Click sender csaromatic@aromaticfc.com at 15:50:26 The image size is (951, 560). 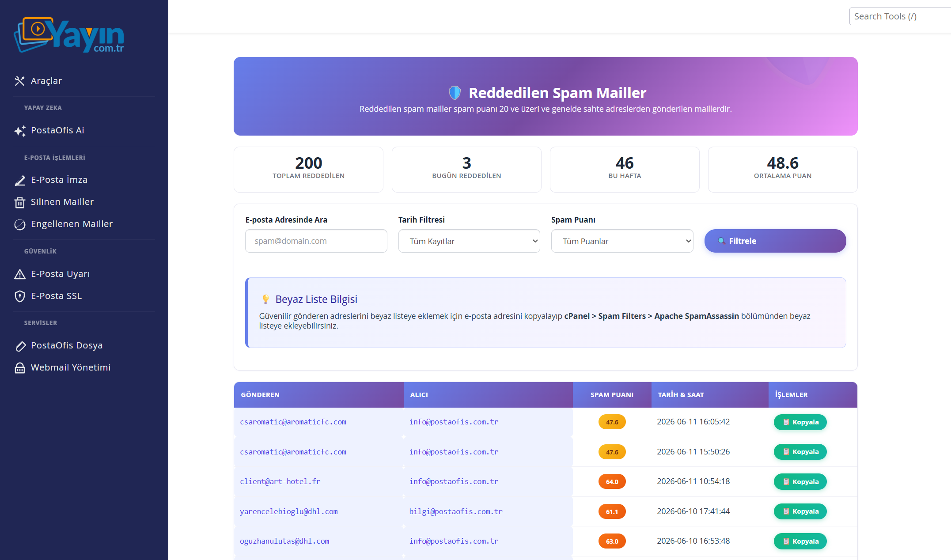pos(293,452)
